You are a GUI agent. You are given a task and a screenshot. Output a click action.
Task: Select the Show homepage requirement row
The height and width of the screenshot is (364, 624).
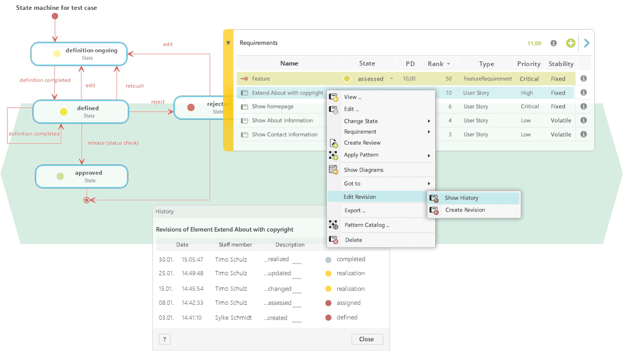272,107
